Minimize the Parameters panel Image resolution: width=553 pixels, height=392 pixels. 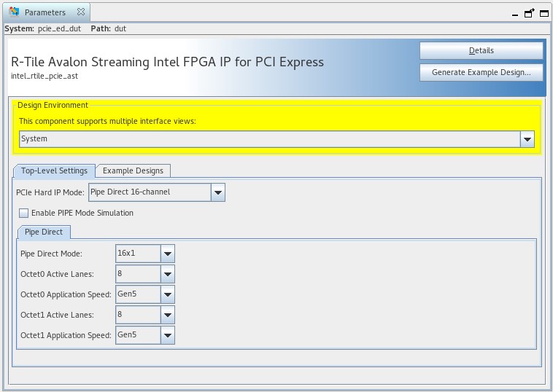516,13
